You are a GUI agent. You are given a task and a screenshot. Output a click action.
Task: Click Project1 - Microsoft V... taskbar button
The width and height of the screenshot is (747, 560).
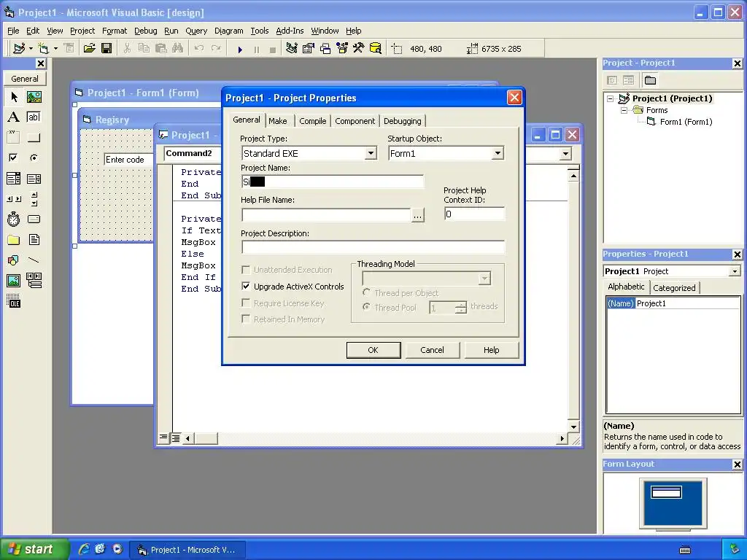[x=187, y=550]
